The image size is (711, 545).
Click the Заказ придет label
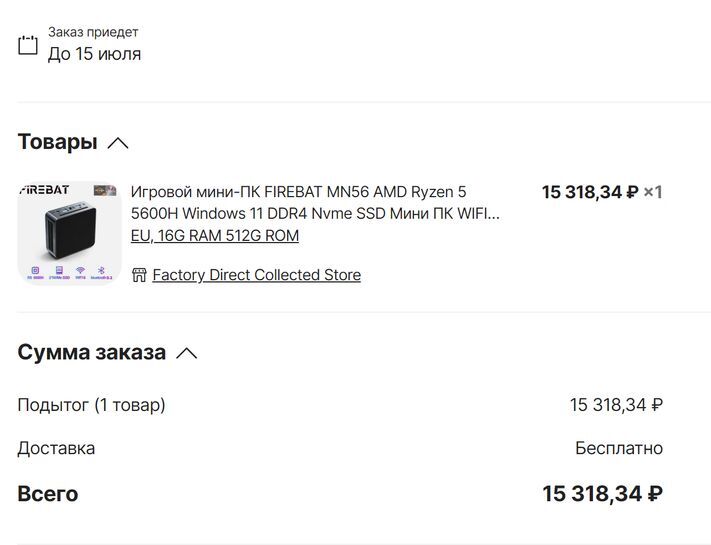(93, 32)
